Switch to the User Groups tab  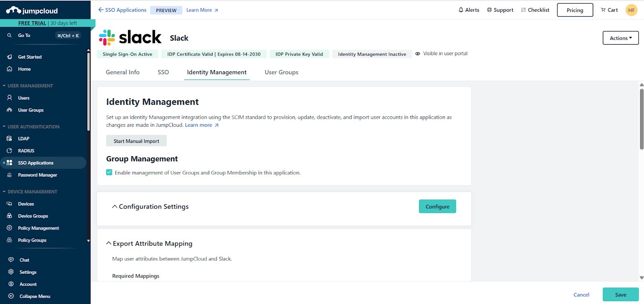[x=281, y=72]
